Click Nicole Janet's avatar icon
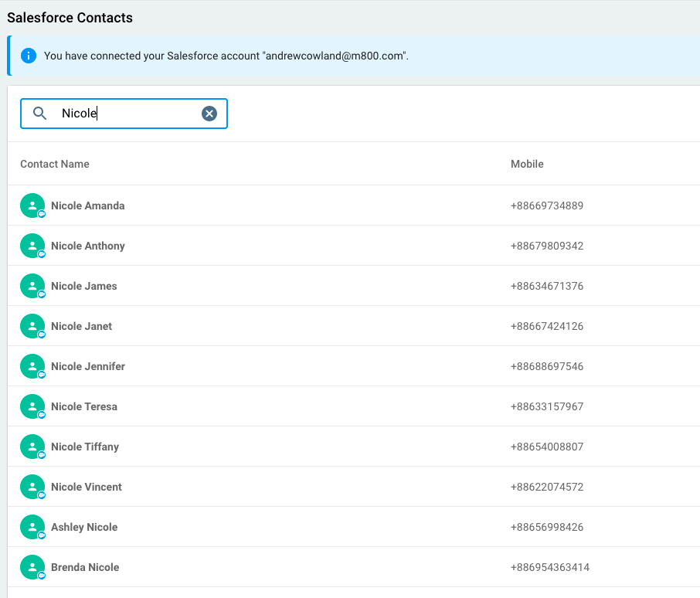Viewport: 700px width, 598px height. pos(32,326)
